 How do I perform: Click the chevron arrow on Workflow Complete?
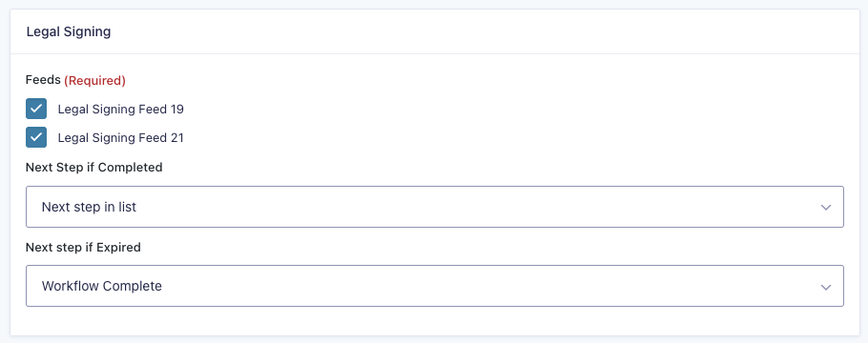tap(826, 287)
